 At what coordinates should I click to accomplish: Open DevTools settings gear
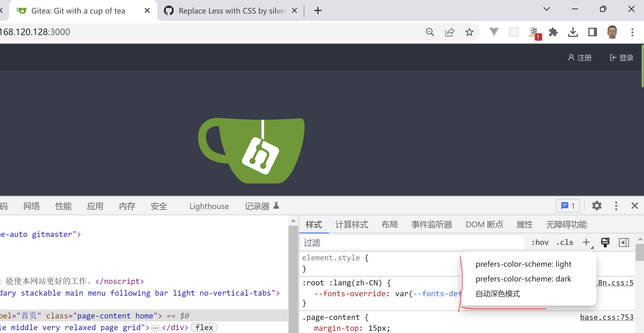tap(597, 206)
